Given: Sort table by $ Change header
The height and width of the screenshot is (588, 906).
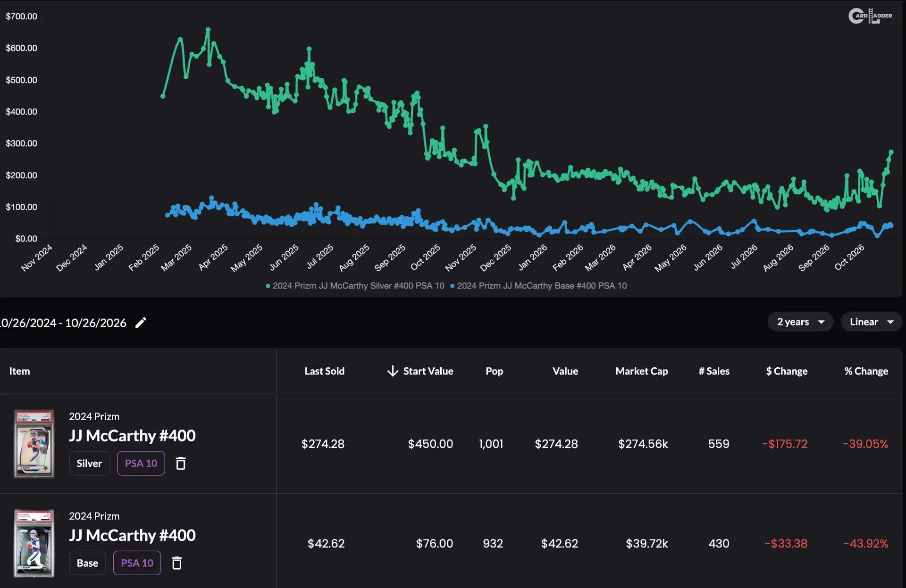Looking at the screenshot, I should tap(787, 371).
